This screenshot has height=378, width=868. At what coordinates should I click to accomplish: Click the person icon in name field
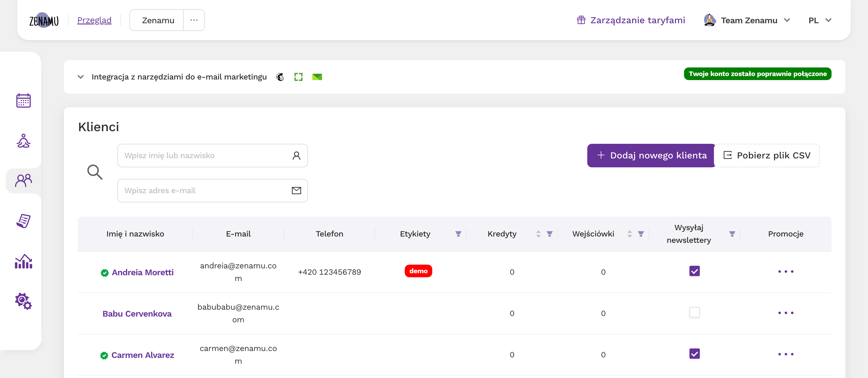(x=296, y=156)
